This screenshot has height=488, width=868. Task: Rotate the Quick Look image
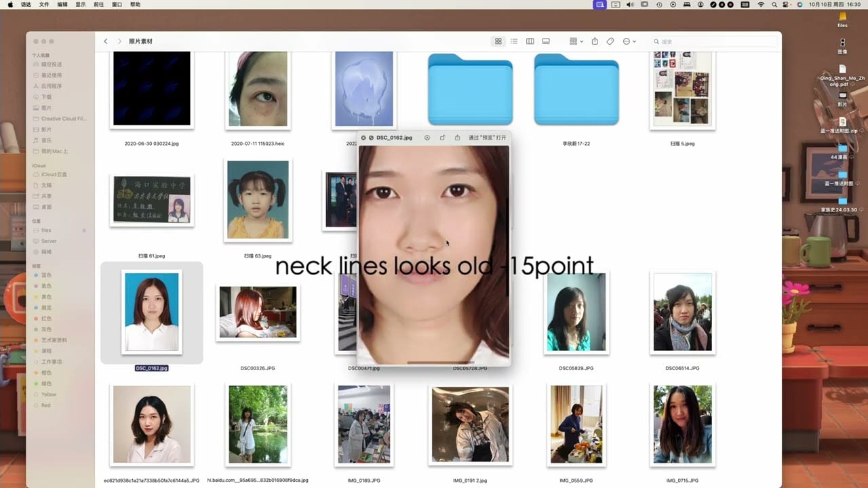(x=443, y=138)
